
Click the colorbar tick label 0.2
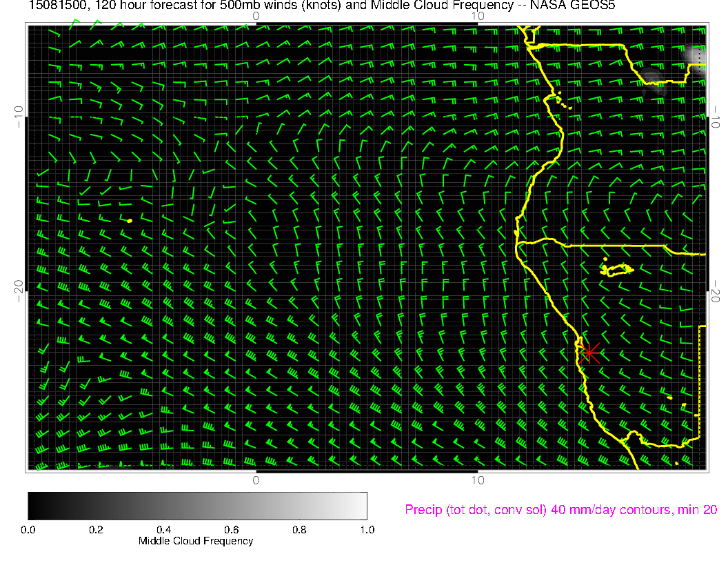(x=96, y=530)
